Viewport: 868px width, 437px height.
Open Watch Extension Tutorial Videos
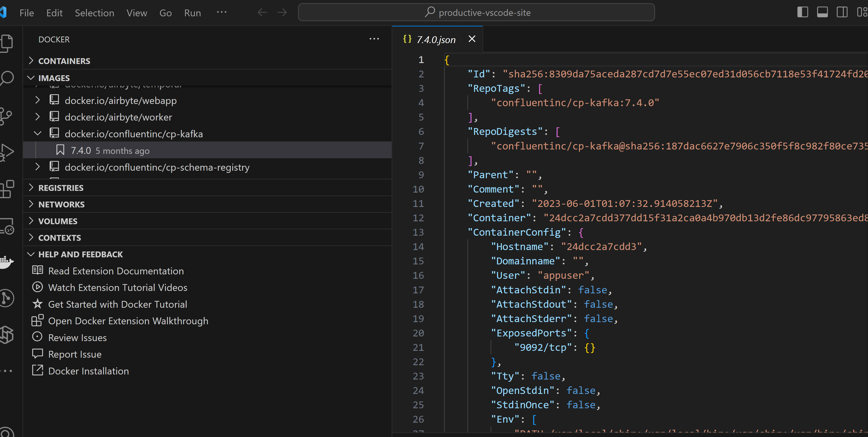pos(118,287)
